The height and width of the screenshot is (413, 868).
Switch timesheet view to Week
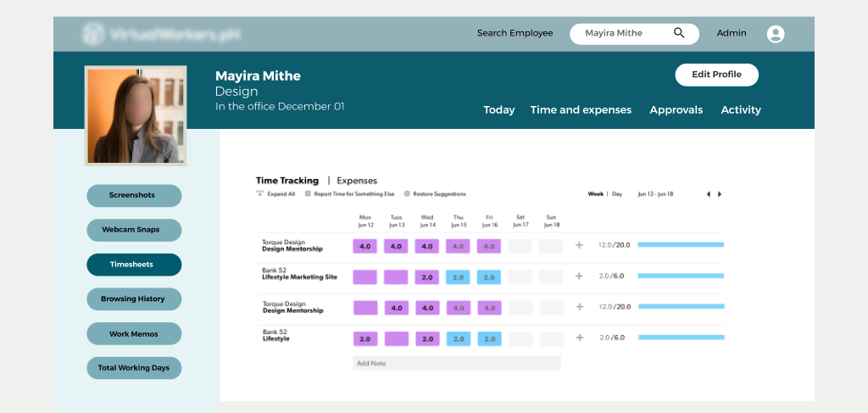click(596, 194)
